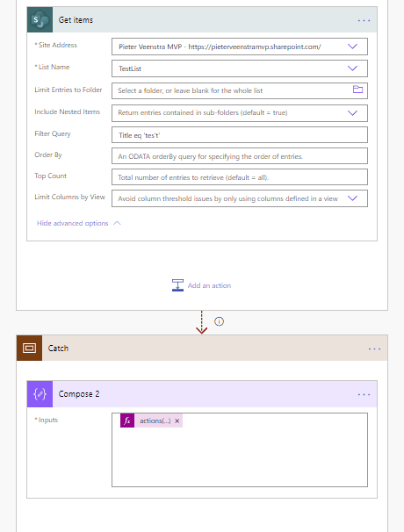Open the Catch ellipsis menu
Image resolution: width=404 pixels, height=532 pixels.
tap(374, 349)
